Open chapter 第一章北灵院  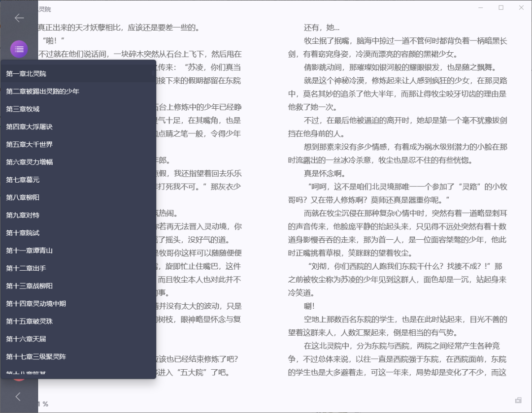click(78, 73)
